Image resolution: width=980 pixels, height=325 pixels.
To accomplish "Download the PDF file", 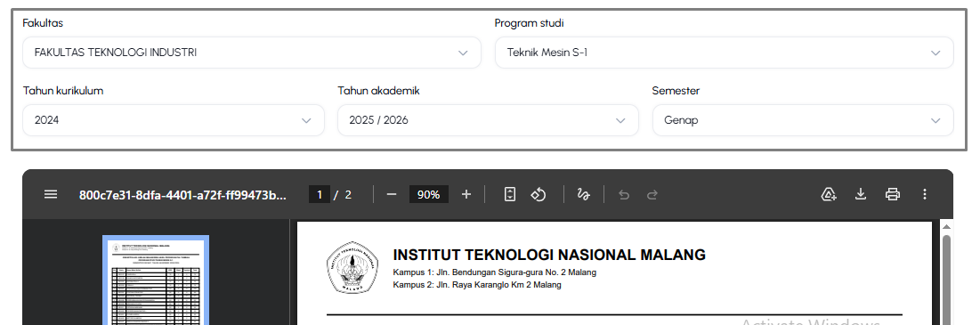I will [x=861, y=194].
